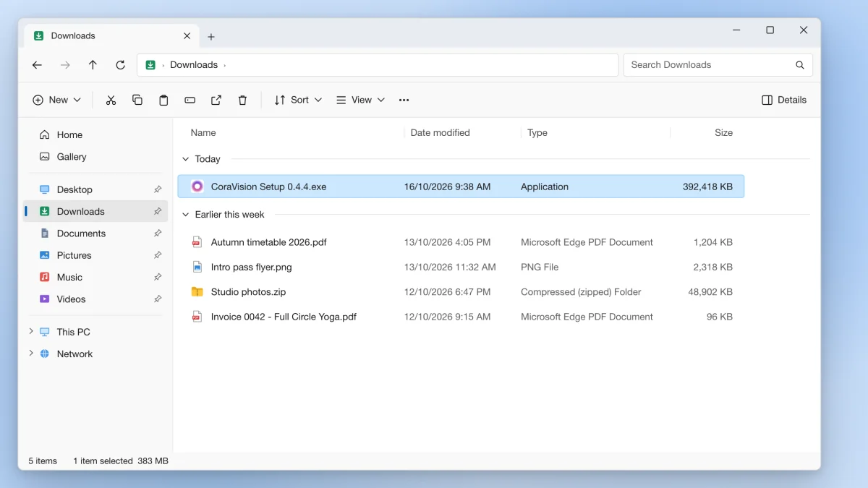
Task: Click Downloads in the address bar
Action: click(x=194, y=65)
